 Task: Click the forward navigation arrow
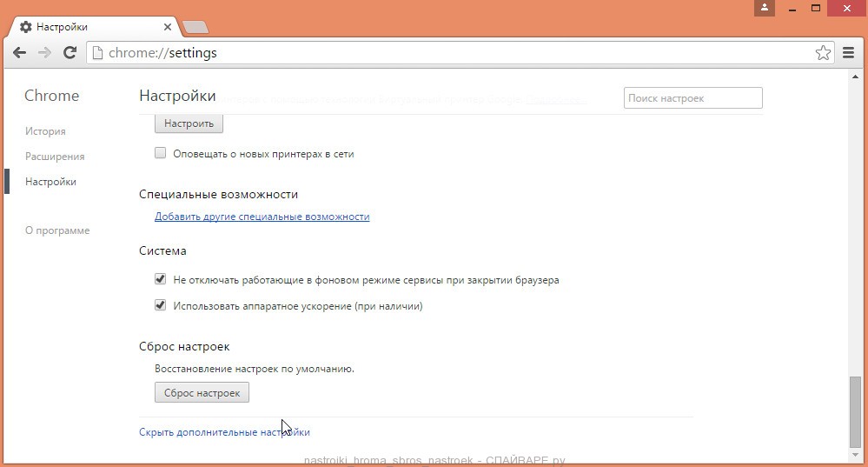pyautogui.click(x=44, y=53)
